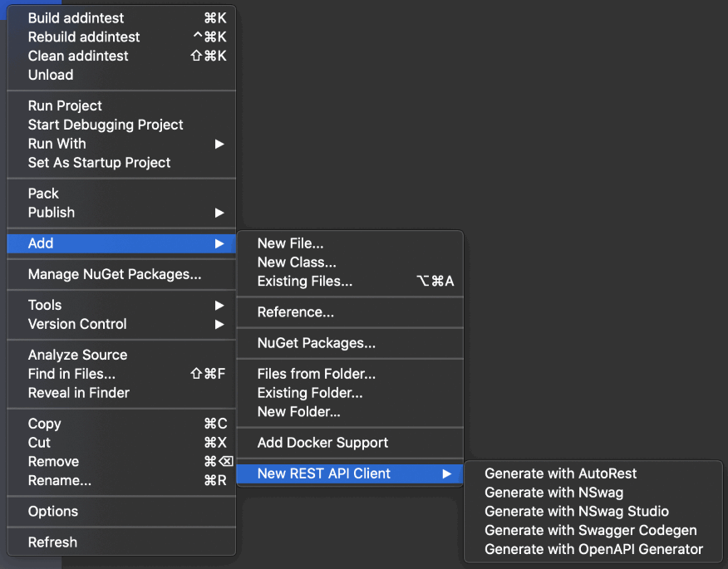Select Start Debugging Project
Image resolution: width=728 pixels, height=569 pixels.
tap(121, 125)
